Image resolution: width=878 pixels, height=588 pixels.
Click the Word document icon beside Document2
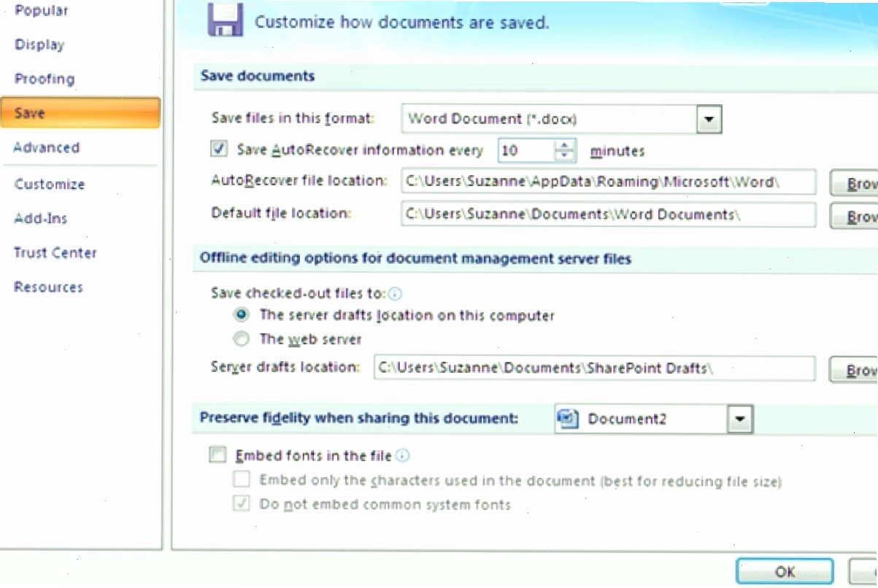(x=567, y=419)
